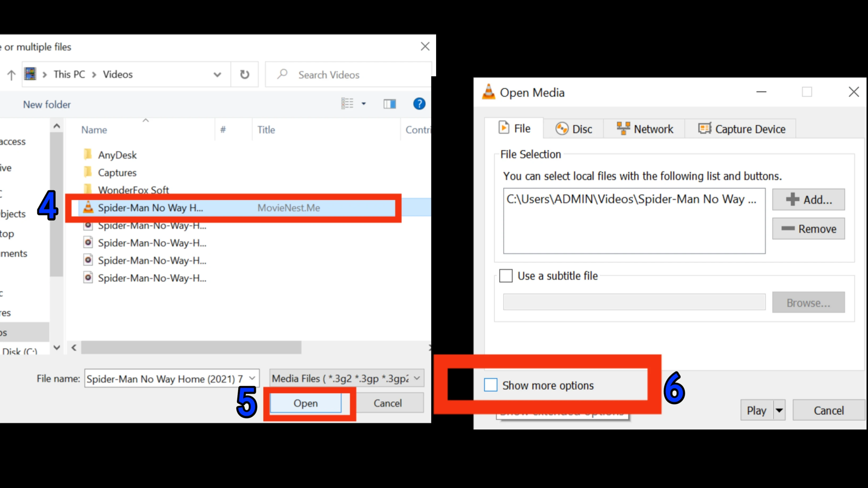The width and height of the screenshot is (868, 488).
Task: Click the help question mark icon
Action: coord(419,104)
